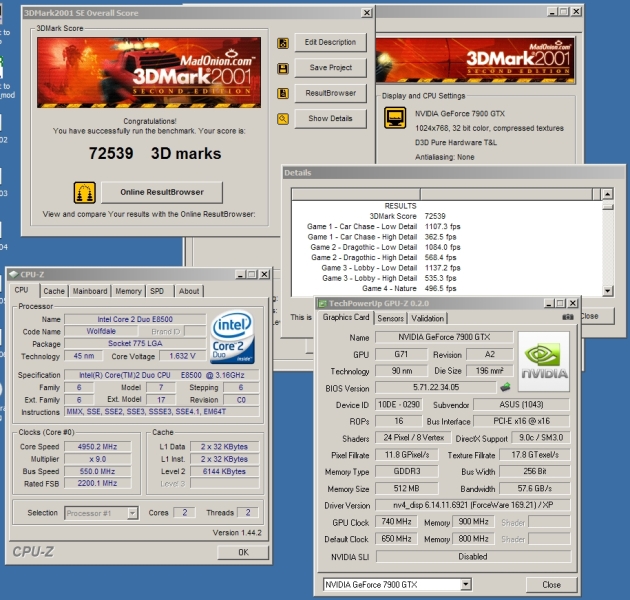Minimize the CPU-Z window
Viewport: 630px width, 600px height.
[240, 274]
